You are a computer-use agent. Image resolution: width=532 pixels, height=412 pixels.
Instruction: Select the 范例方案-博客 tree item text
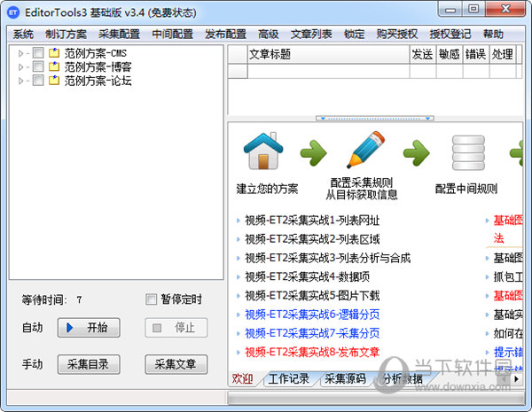(98, 66)
